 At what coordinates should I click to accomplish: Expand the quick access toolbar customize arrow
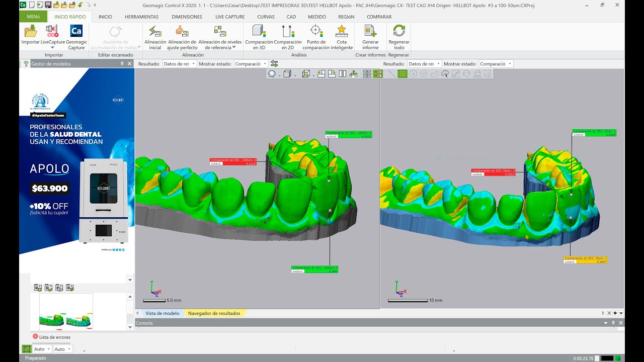tap(94, 5)
